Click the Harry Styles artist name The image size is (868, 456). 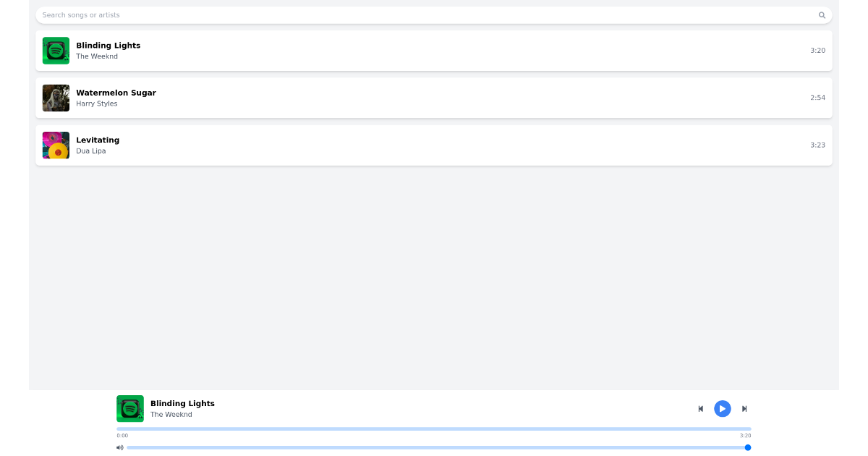97,104
